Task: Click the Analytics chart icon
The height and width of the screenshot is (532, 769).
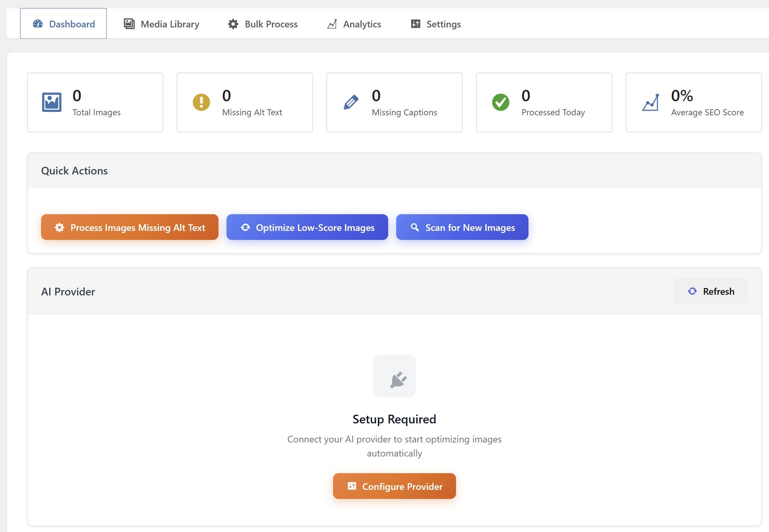Action: (x=331, y=24)
